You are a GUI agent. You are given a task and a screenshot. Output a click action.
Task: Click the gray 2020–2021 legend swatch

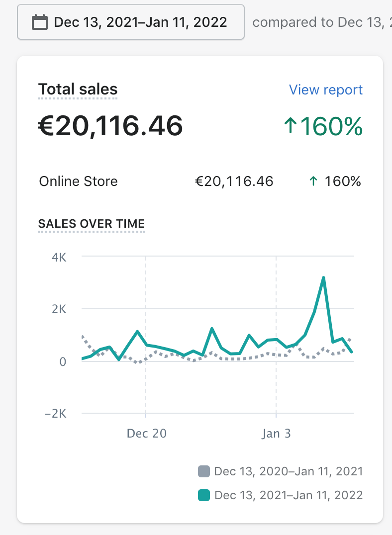[204, 471]
